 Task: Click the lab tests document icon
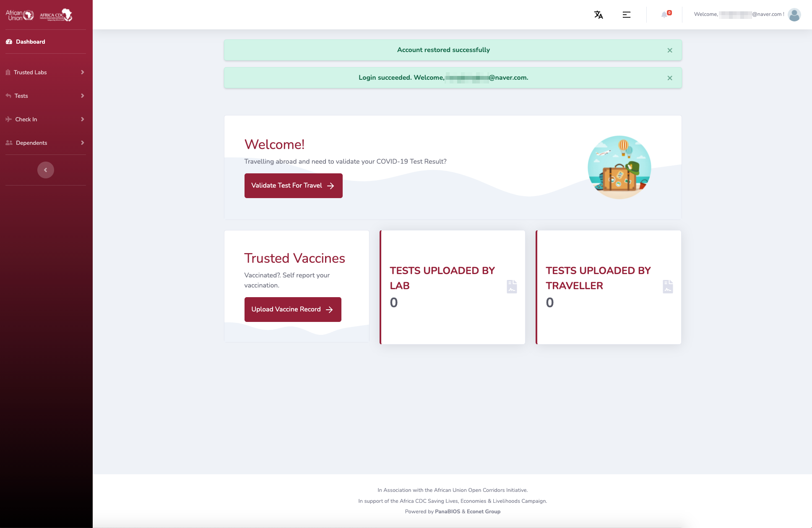512,287
